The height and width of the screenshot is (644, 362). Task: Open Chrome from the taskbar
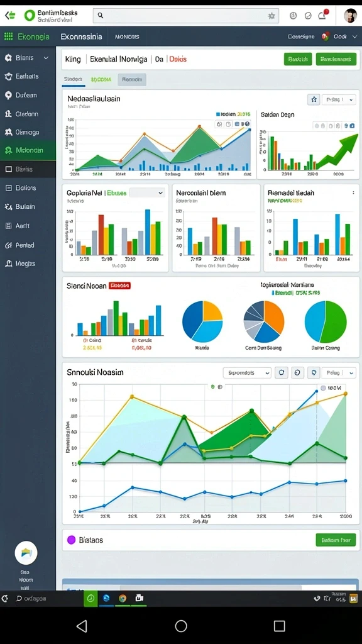123,599
